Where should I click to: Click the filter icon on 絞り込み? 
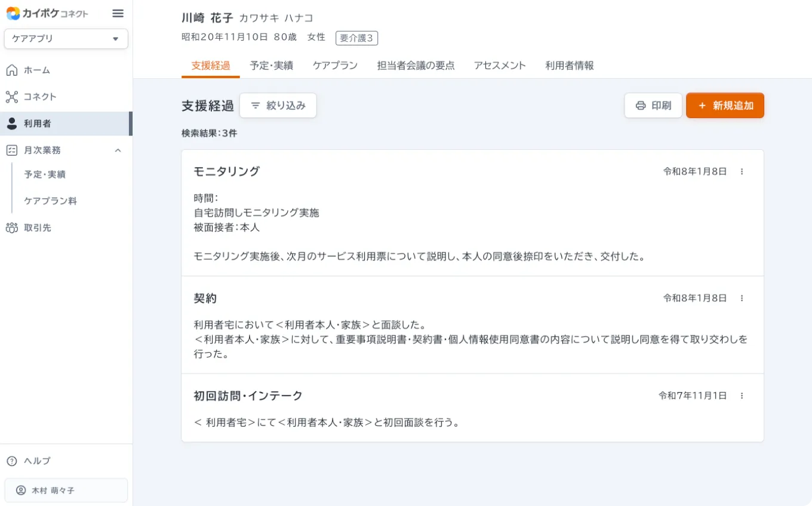coord(256,106)
